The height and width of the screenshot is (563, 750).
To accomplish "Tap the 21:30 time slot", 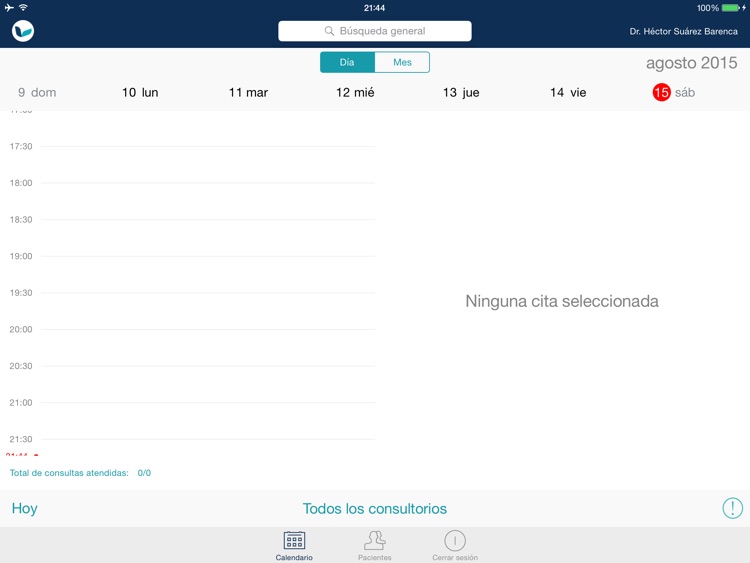I will tap(192, 439).
